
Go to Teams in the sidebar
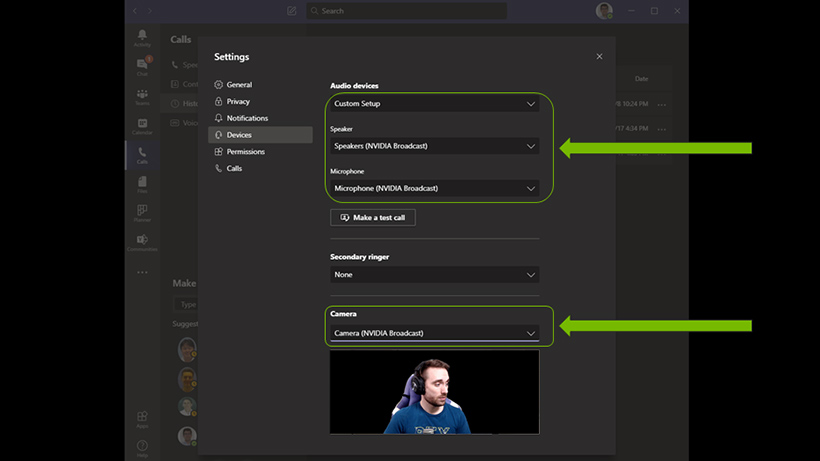[142, 96]
